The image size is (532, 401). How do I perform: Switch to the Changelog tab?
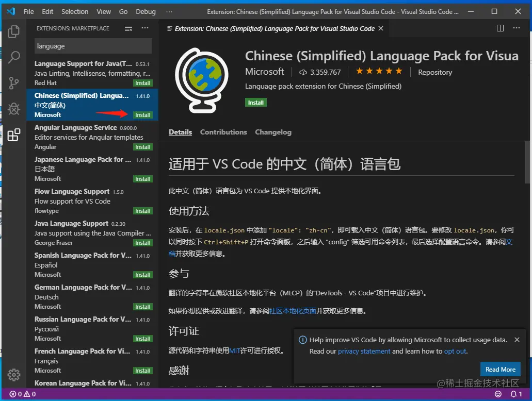tap(273, 132)
